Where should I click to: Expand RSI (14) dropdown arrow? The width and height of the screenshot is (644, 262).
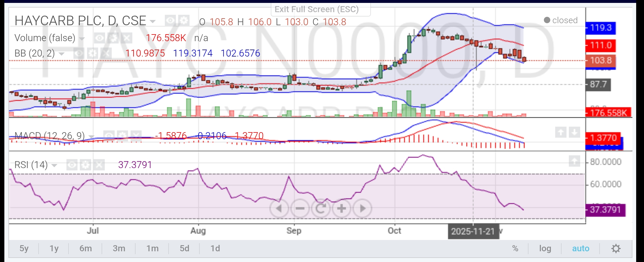54,165
